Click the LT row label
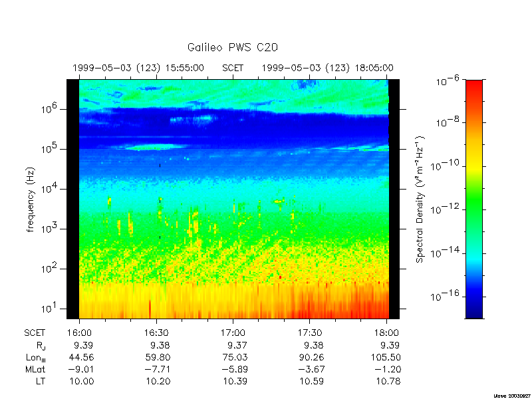 [41, 381]
